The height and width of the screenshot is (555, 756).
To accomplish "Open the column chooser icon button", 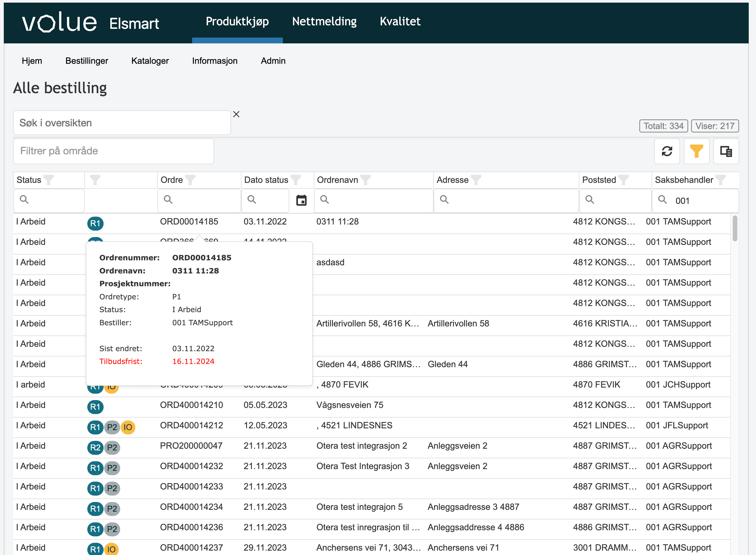I will click(x=726, y=151).
